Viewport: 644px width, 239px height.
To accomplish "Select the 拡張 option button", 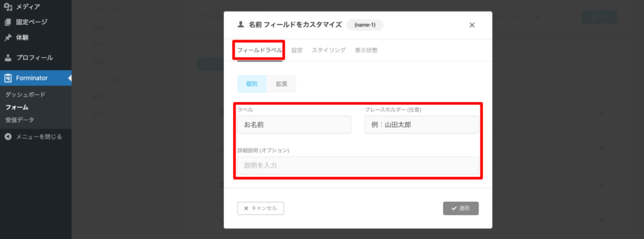I will point(281,84).
